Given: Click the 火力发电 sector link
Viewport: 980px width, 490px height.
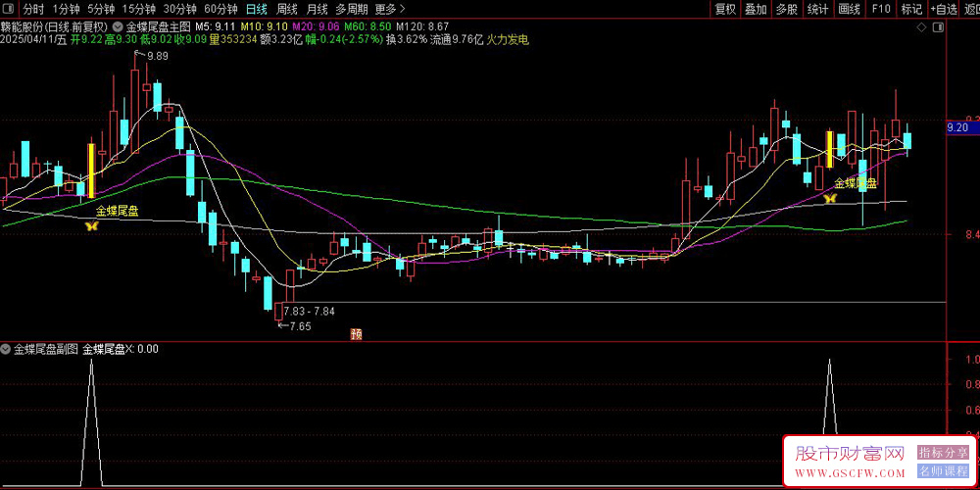Looking at the screenshot, I should click(x=508, y=40).
